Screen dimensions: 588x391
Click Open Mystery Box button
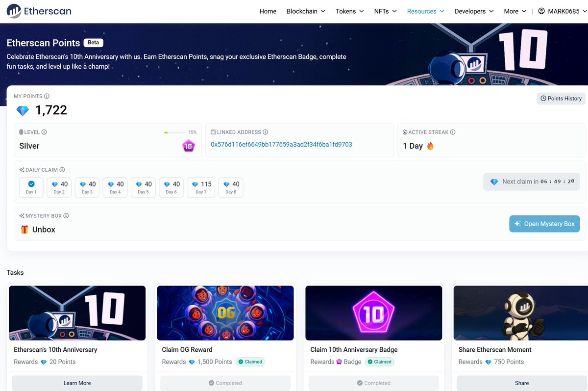(544, 224)
